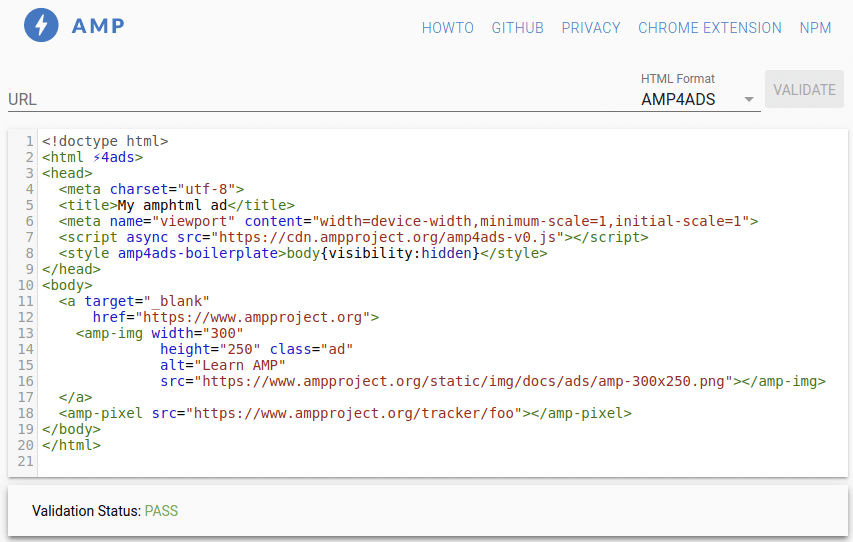
Task: Click the amp4ads-boilerplate style line
Action: 303,254
